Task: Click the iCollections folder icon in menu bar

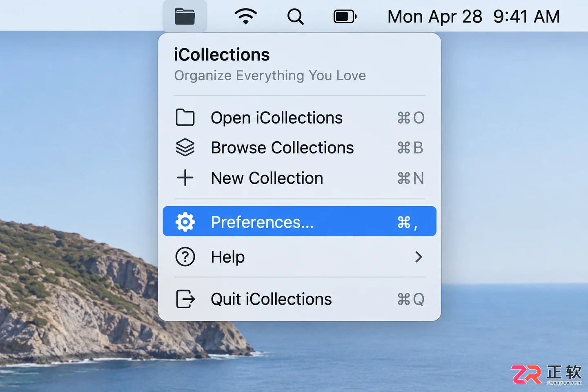Action: click(185, 16)
